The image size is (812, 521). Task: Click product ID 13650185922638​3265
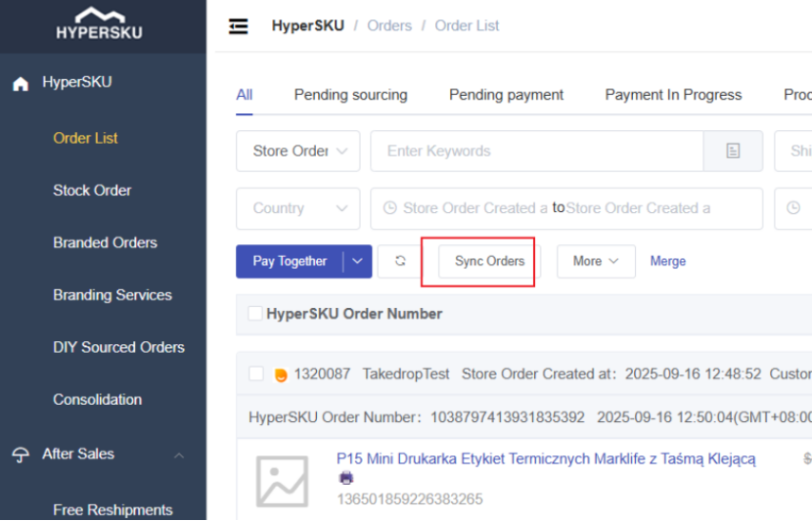[410, 499]
